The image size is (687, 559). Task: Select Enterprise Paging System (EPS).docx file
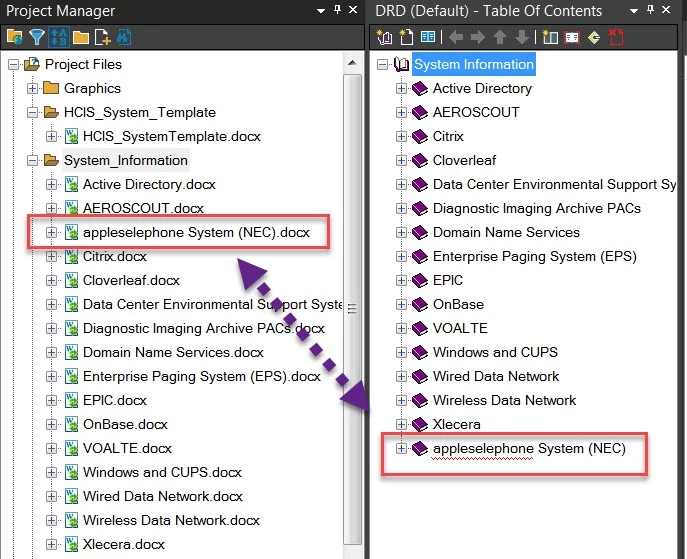[x=202, y=377]
